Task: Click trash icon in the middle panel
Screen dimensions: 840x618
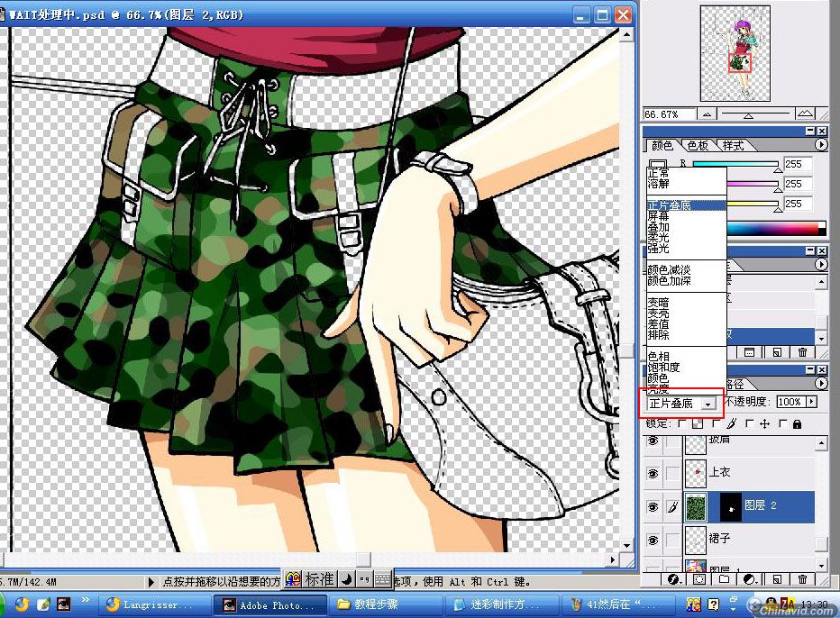Action: [802, 352]
